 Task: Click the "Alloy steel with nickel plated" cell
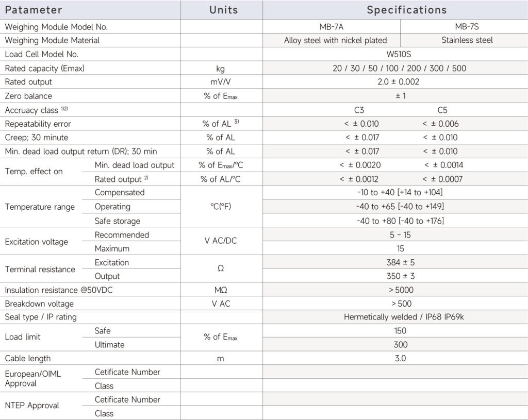[335, 40]
